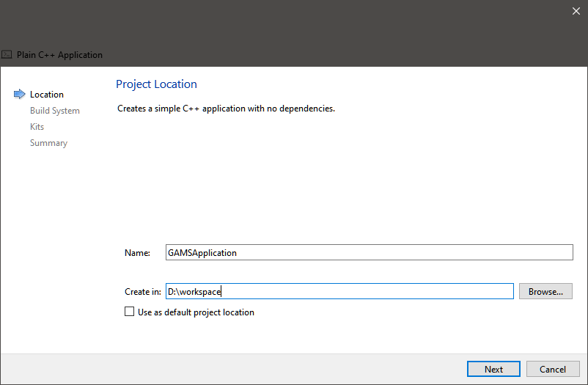Click the 'Plain C++ Application' title text

59,55
